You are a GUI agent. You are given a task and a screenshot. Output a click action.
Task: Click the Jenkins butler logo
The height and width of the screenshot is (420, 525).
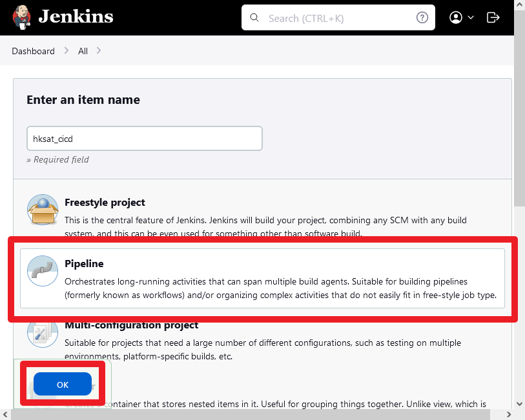(22, 17)
